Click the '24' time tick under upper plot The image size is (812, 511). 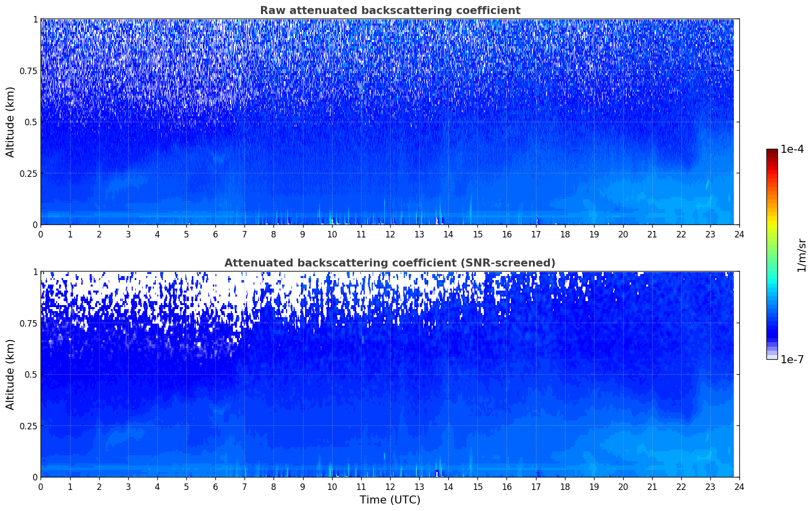(x=739, y=234)
